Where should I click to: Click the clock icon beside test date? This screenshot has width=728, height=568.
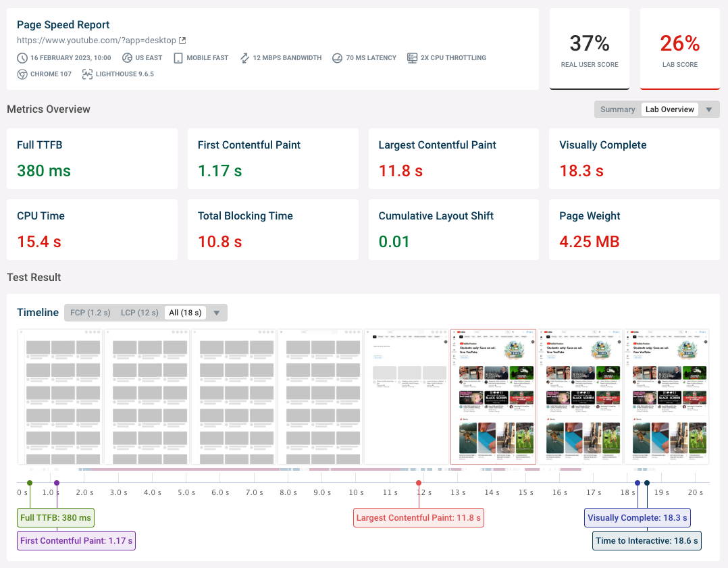tap(22, 58)
